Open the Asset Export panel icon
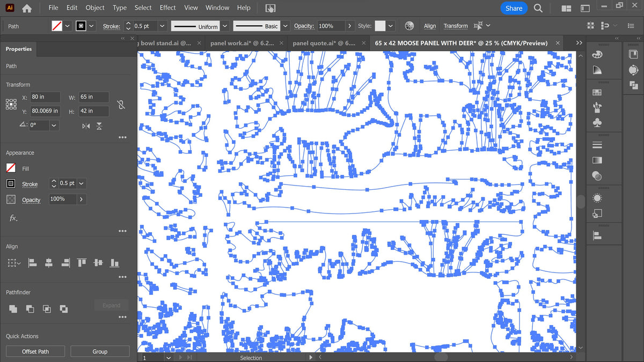644x362 pixels. click(x=633, y=70)
